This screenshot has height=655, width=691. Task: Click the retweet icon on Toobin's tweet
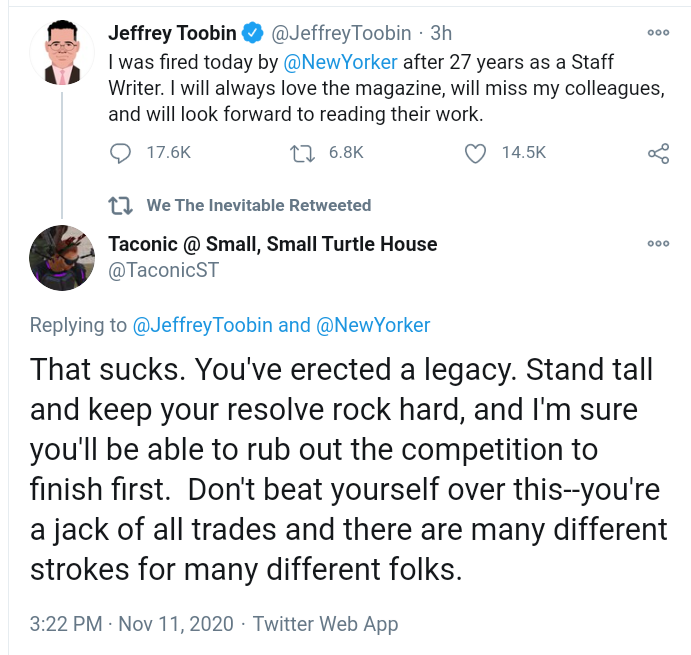click(300, 153)
